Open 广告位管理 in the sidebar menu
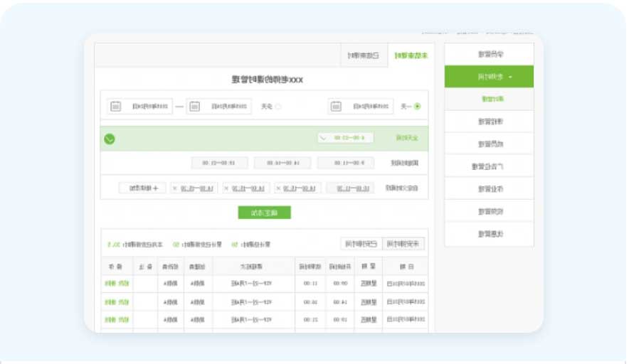Viewport: 629px width, 364px height. [489, 167]
